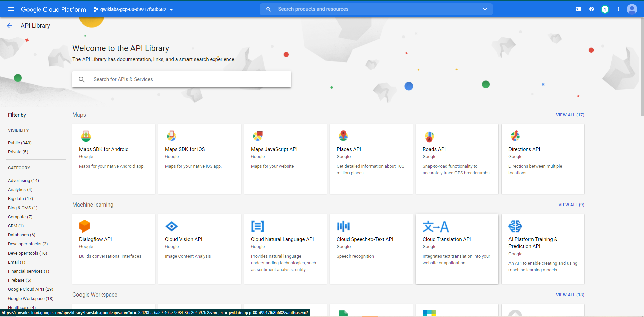View all 17 Maps APIs
This screenshot has height=317, width=644.
(570, 115)
